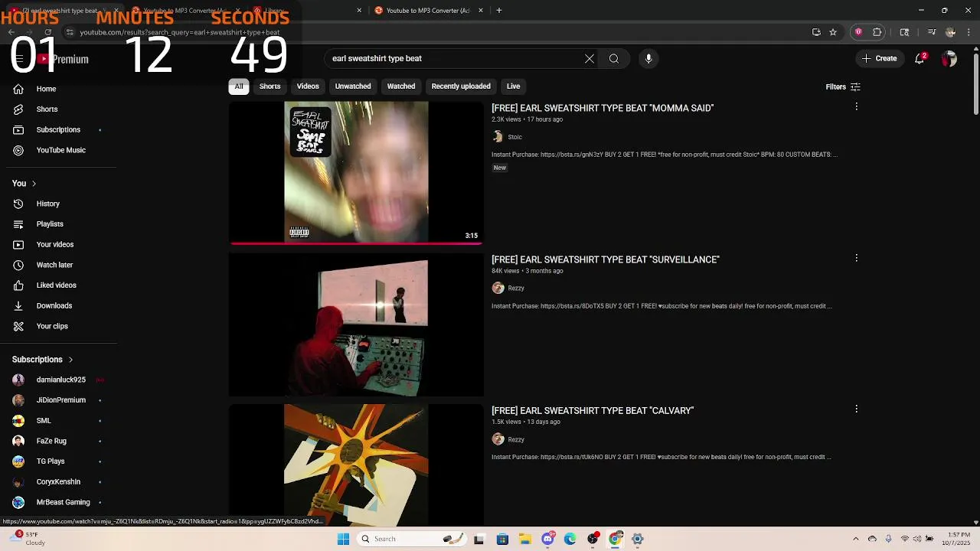Open the MOMMA SAID video title
This screenshot has height=551, width=980.
point(603,108)
